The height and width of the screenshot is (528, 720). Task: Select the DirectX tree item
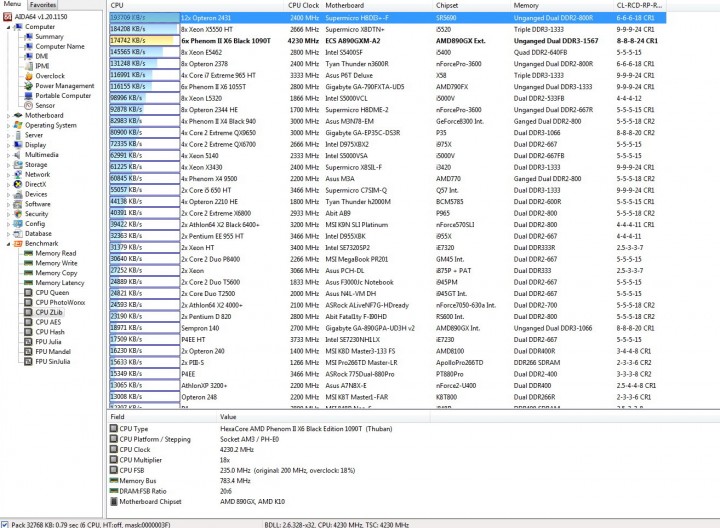[35, 185]
